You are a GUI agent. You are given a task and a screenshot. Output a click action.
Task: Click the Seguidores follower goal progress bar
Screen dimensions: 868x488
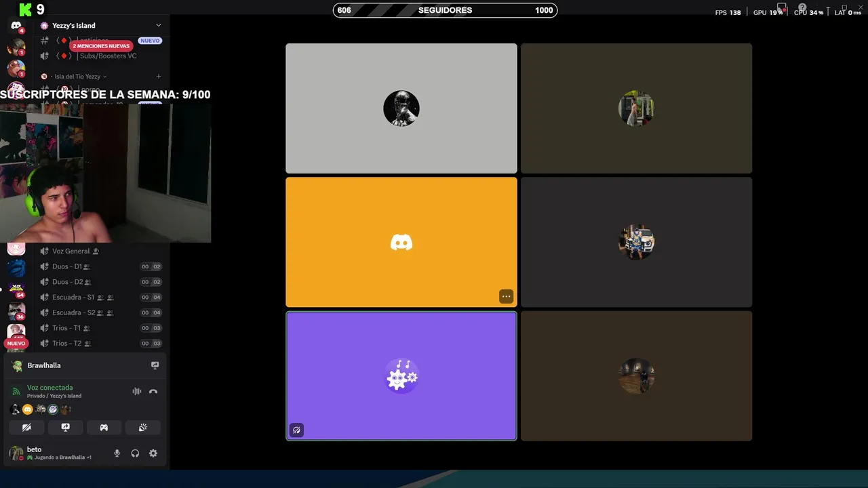445,10
